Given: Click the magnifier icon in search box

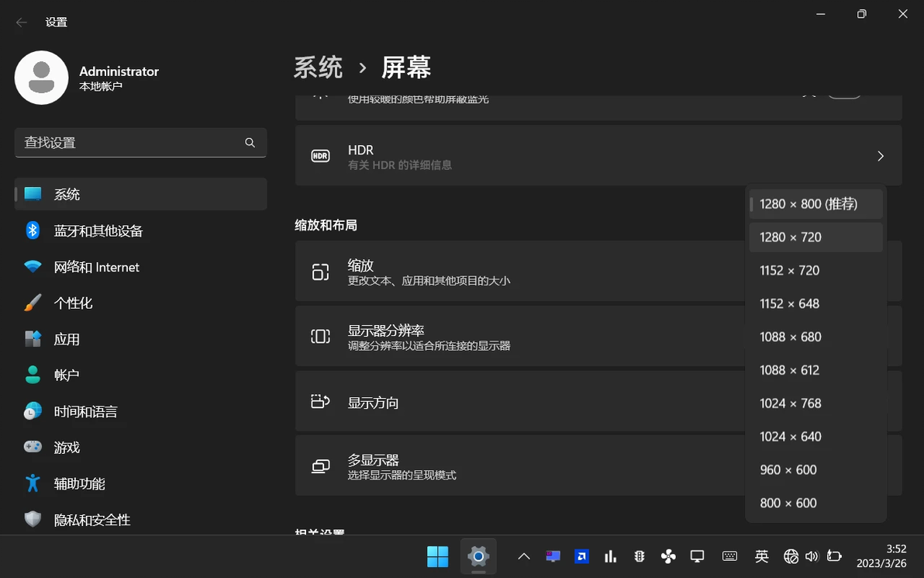Looking at the screenshot, I should [250, 143].
